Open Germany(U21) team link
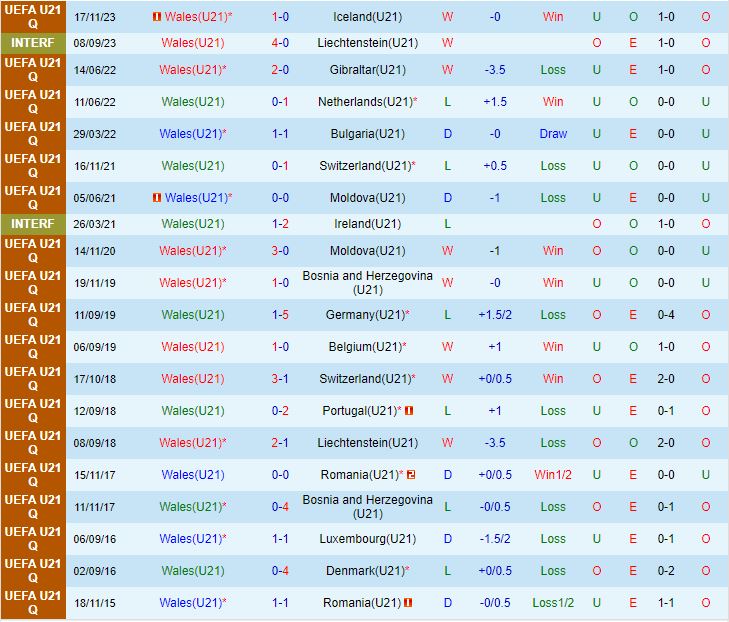729x622 pixels. (364, 315)
